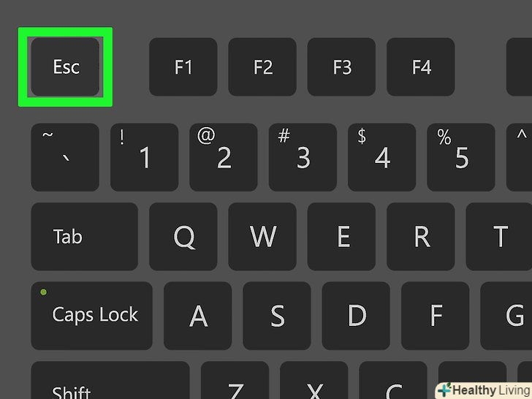532x399 pixels.
Task: Tap the F1 function key
Action: [183, 66]
